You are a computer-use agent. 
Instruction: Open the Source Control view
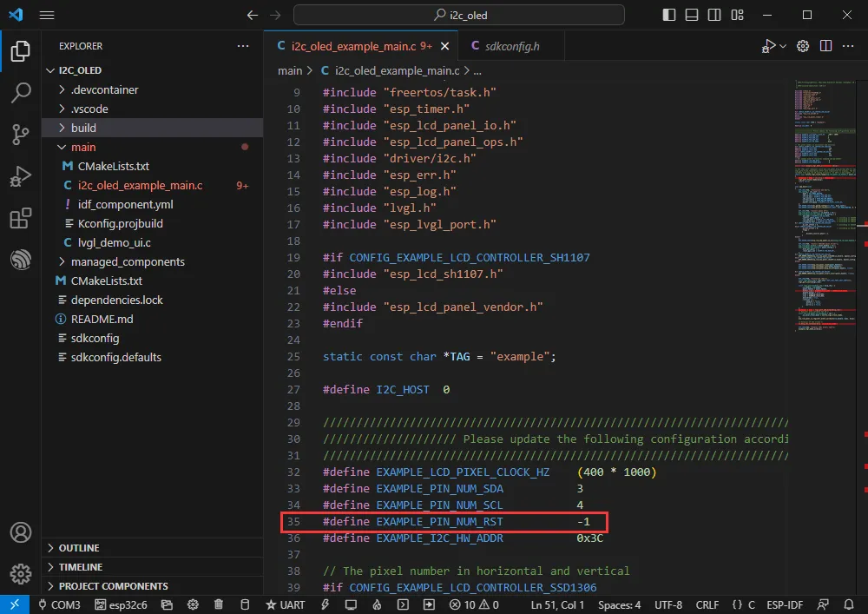tap(20, 134)
